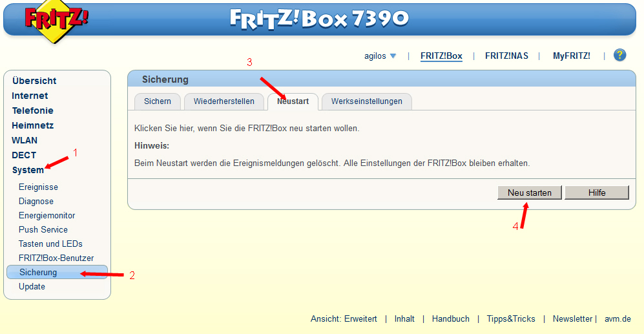
Task: Click the Neu starten button
Action: pos(530,193)
